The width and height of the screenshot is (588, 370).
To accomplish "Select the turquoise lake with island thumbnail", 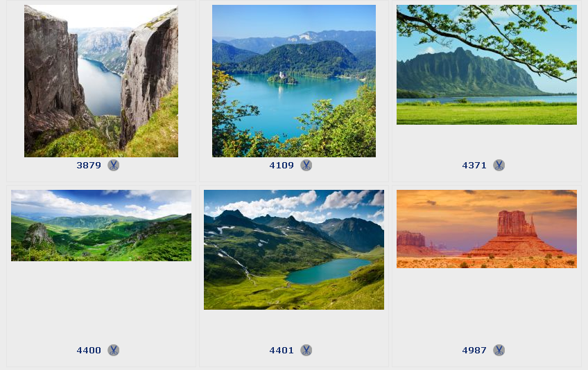I will coord(294,81).
